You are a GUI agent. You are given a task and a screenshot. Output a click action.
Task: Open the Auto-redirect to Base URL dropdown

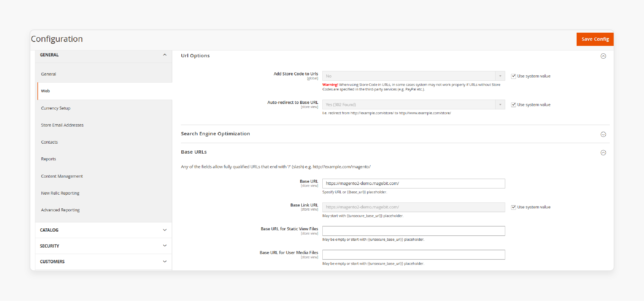tap(414, 105)
